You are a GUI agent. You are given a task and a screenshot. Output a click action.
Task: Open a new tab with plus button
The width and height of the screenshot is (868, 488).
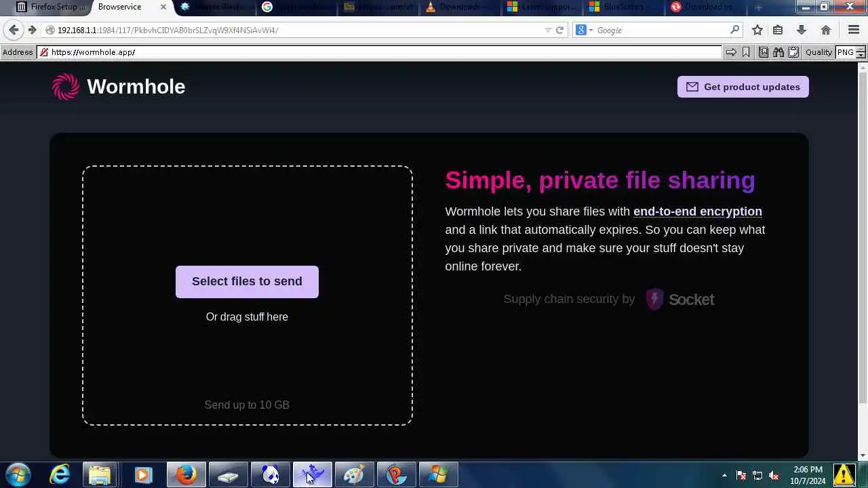pos(758,7)
